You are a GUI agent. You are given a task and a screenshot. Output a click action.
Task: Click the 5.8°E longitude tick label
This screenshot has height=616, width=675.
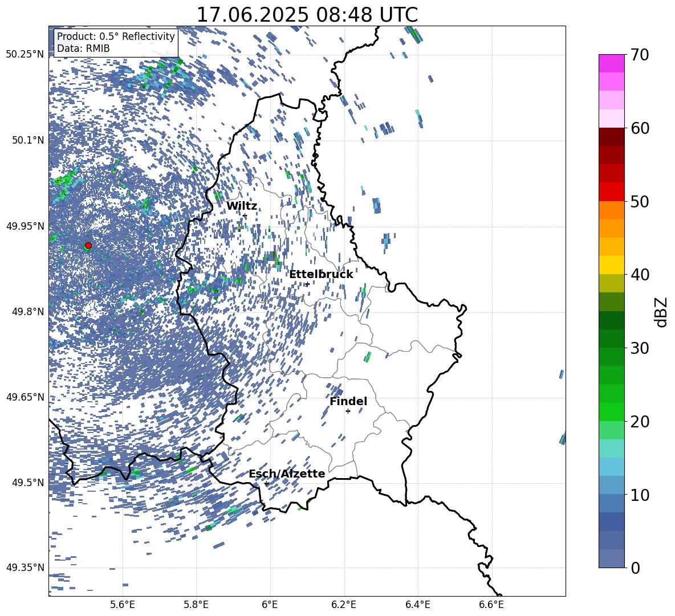coord(196,605)
